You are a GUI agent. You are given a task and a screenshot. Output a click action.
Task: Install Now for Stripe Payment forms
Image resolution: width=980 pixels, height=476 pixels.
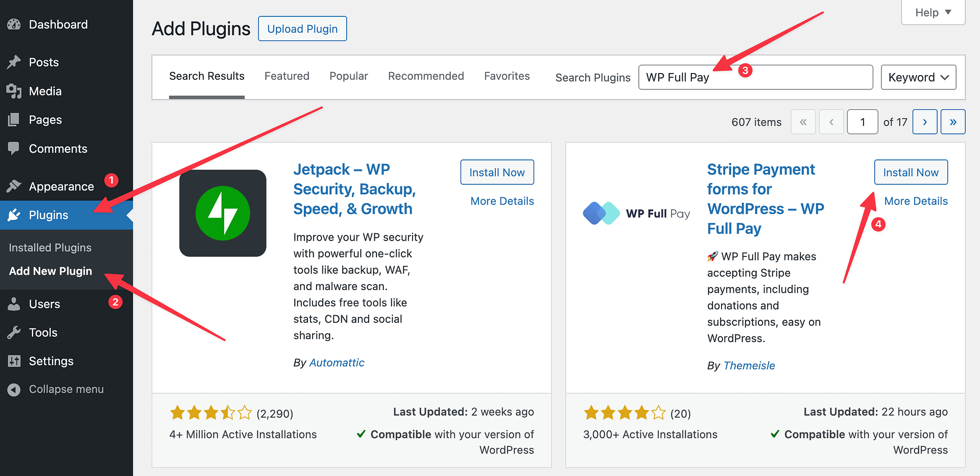911,172
